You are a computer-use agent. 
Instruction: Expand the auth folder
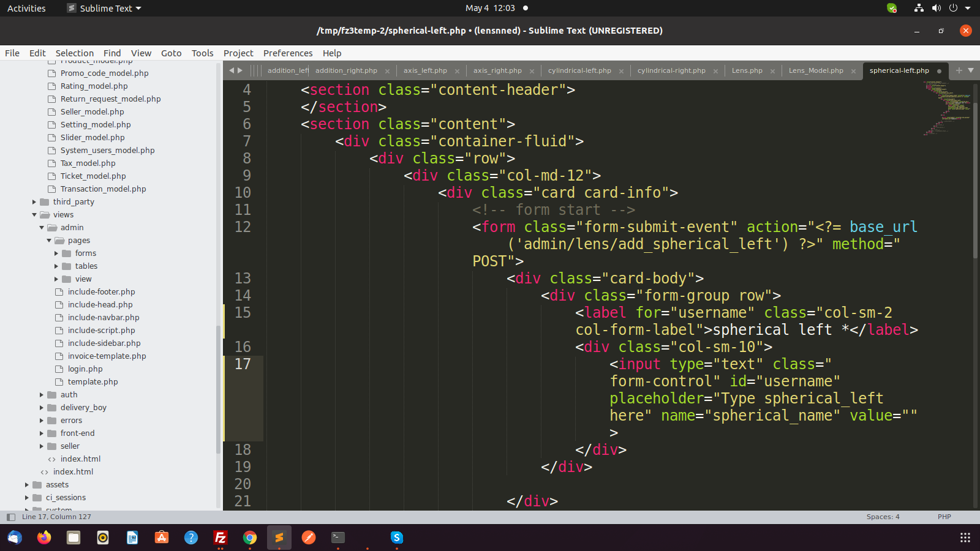coord(42,395)
